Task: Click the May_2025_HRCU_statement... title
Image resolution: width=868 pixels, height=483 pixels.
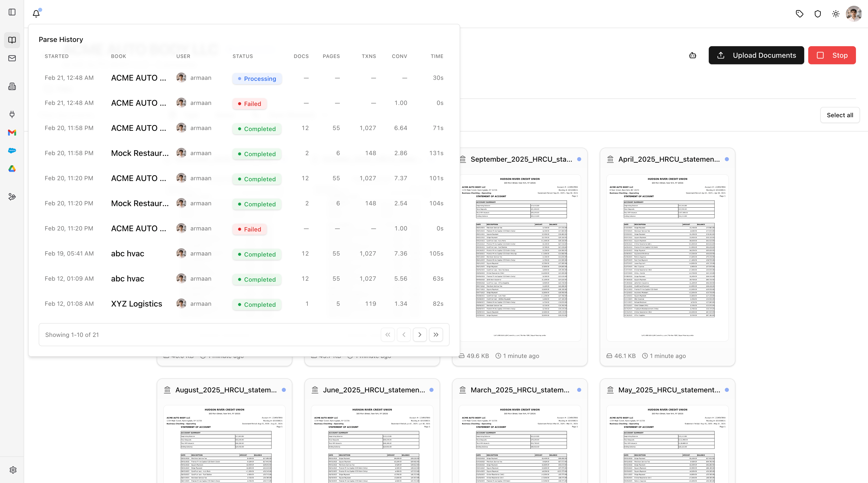Action: (x=669, y=390)
